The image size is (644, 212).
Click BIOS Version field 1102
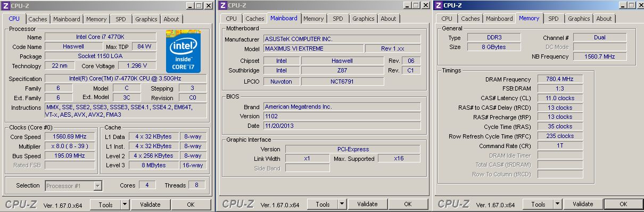[x=342, y=116]
